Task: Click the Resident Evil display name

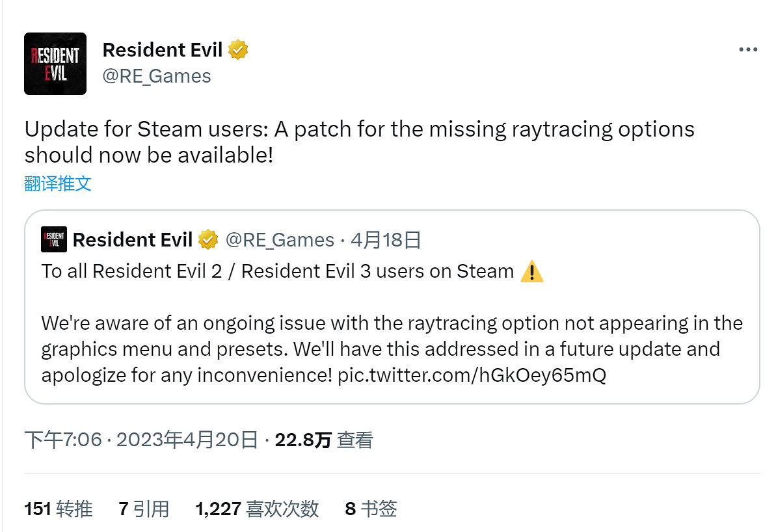Action: coord(163,49)
